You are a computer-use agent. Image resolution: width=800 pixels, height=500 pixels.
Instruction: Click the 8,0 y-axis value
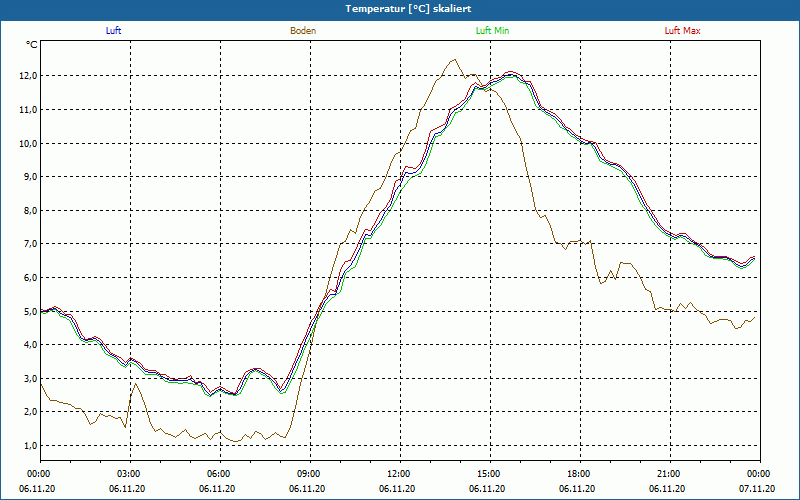click(x=30, y=210)
